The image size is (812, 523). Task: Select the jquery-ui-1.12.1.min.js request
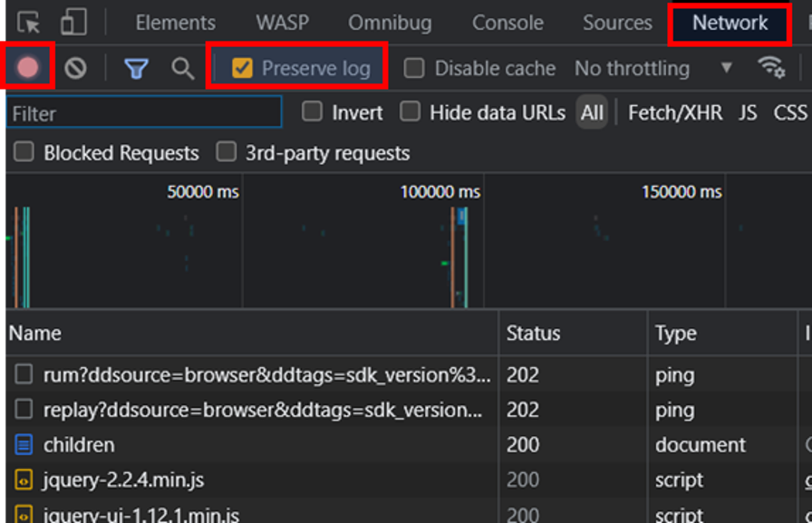point(140,515)
